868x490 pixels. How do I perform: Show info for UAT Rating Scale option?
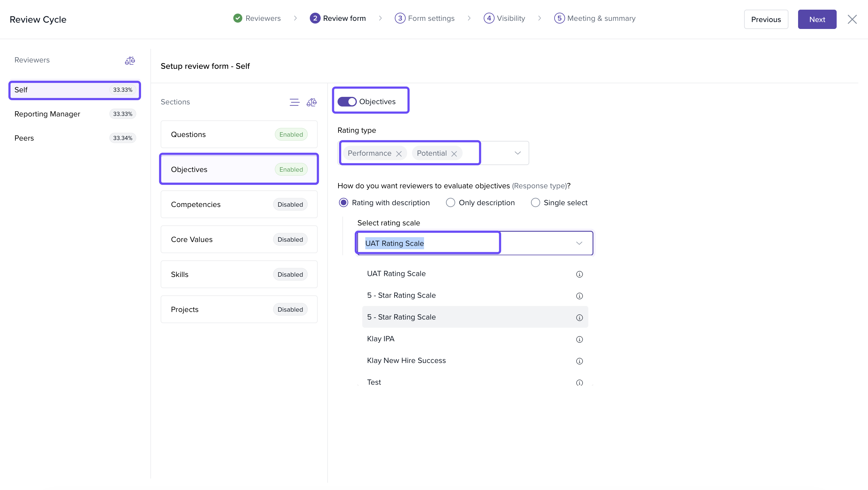click(579, 274)
